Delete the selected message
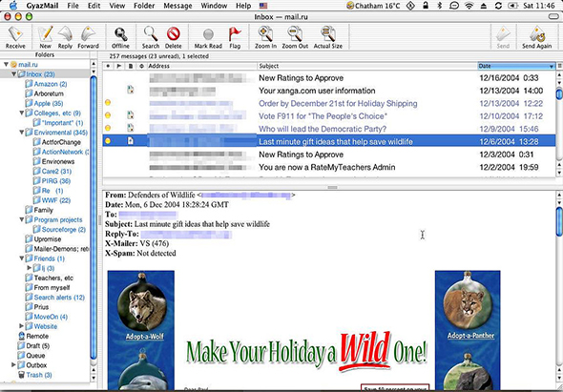This screenshot has height=392, width=563. (x=173, y=37)
